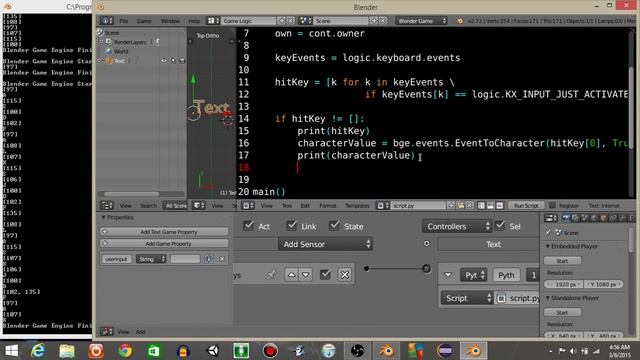Click the Run Script button
This screenshot has height=360, width=640.
pyautogui.click(x=526, y=206)
